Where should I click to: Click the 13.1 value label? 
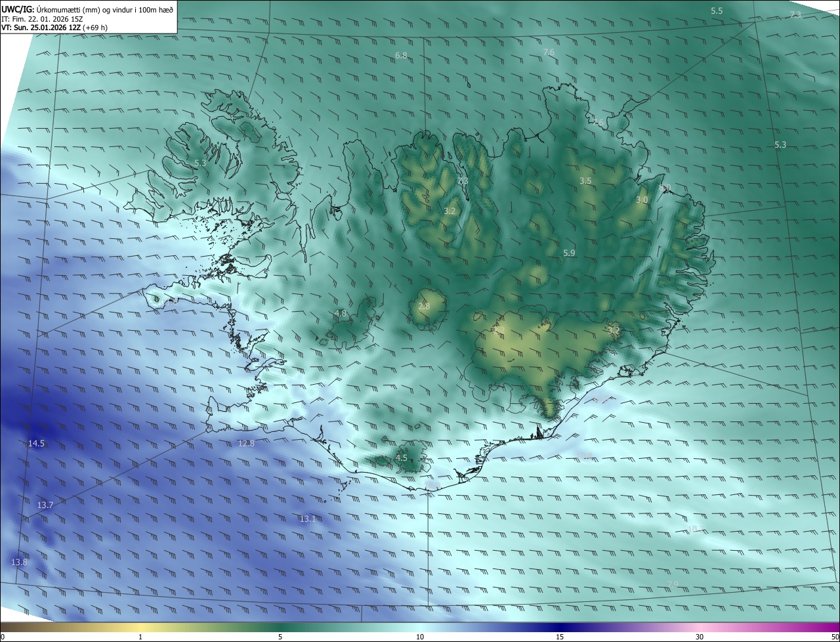pyautogui.click(x=308, y=519)
